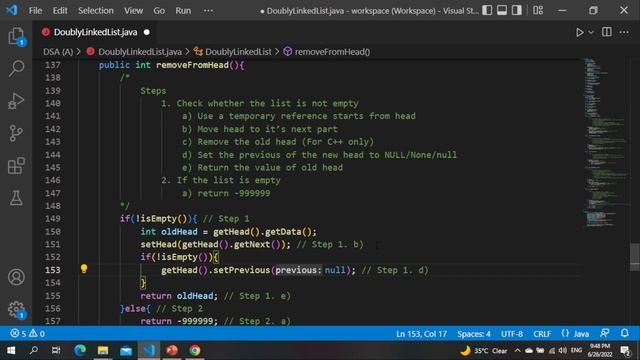Open run options dropdown arrow
The image size is (640, 360).
[591, 32]
